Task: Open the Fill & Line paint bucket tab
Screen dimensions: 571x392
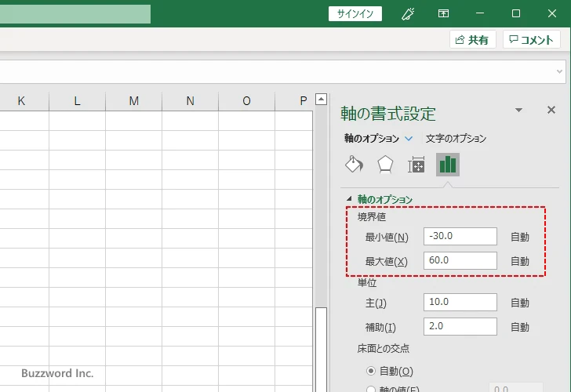Action: (x=354, y=165)
